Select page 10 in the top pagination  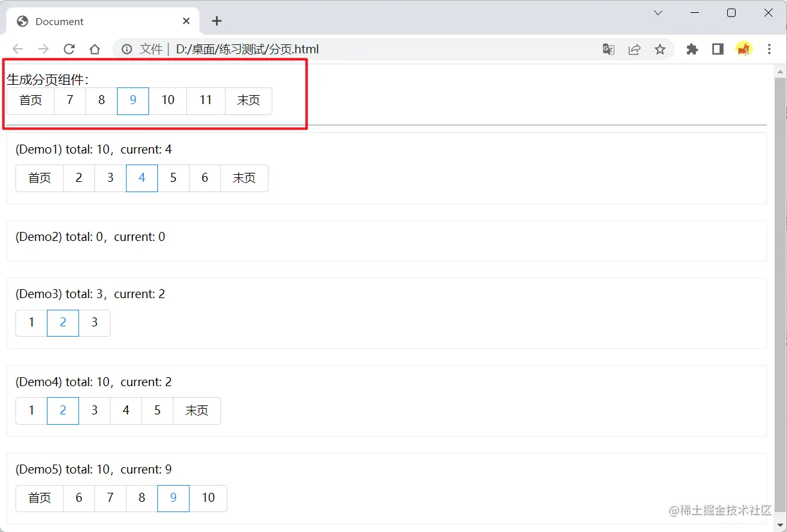(168, 101)
